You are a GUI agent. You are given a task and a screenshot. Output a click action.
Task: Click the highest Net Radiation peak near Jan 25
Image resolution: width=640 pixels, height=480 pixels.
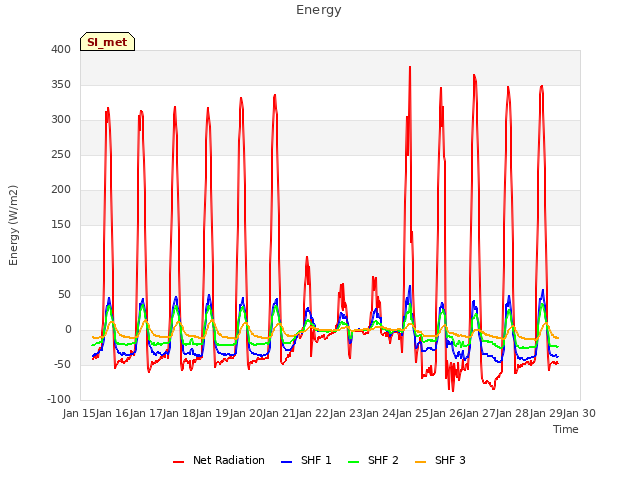tap(410, 67)
